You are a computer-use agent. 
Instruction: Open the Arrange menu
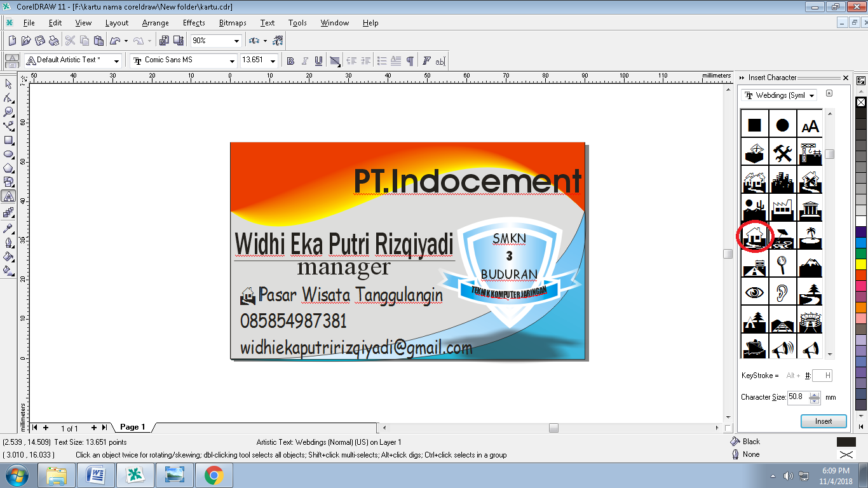pos(156,22)
